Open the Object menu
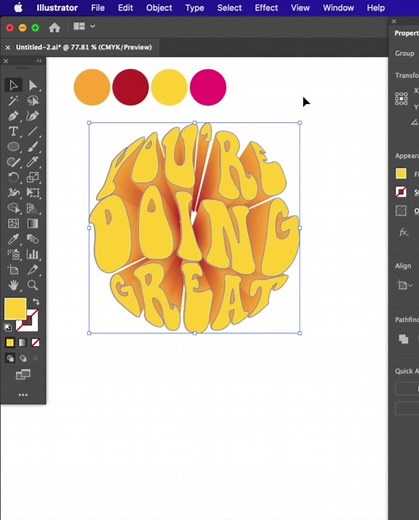419x520 pixels. coord(159,8)
